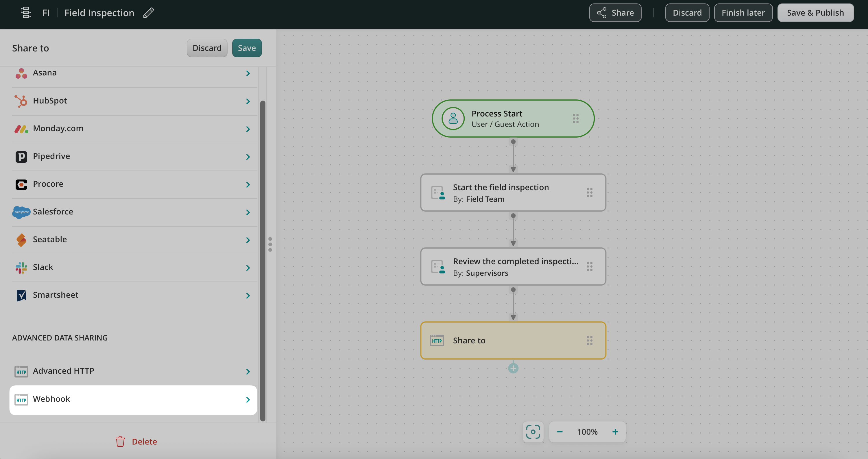Click the pencil edit name icon
Image resolution: width=868 pixels, height=459 pixels.
[x=148, y=13]
